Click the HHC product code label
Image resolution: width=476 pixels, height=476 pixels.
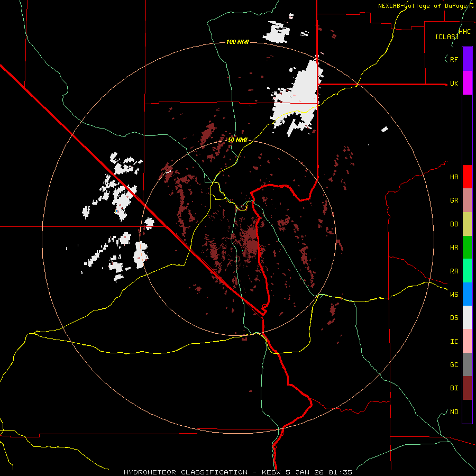click(x=464, y=31)
